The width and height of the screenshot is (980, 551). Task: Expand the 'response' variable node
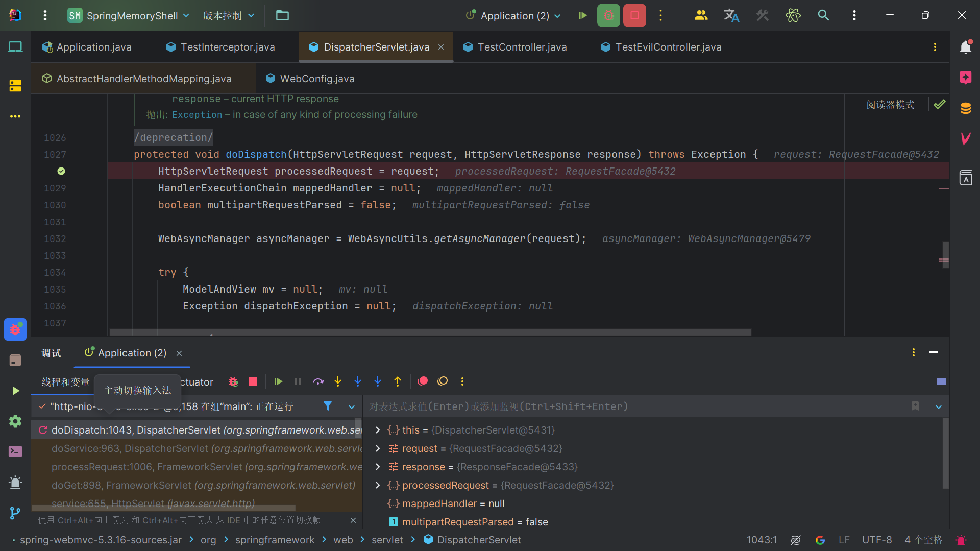[x=378, y=467]
